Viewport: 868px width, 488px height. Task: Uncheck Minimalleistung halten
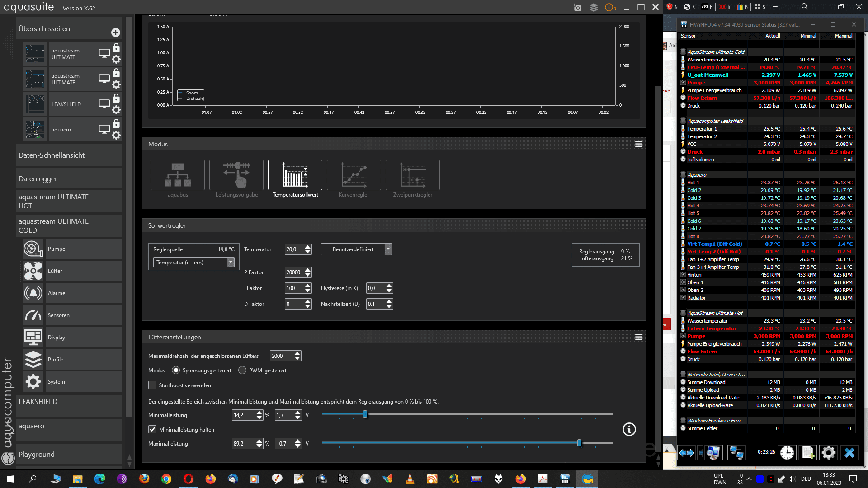(x=152, y=430)
